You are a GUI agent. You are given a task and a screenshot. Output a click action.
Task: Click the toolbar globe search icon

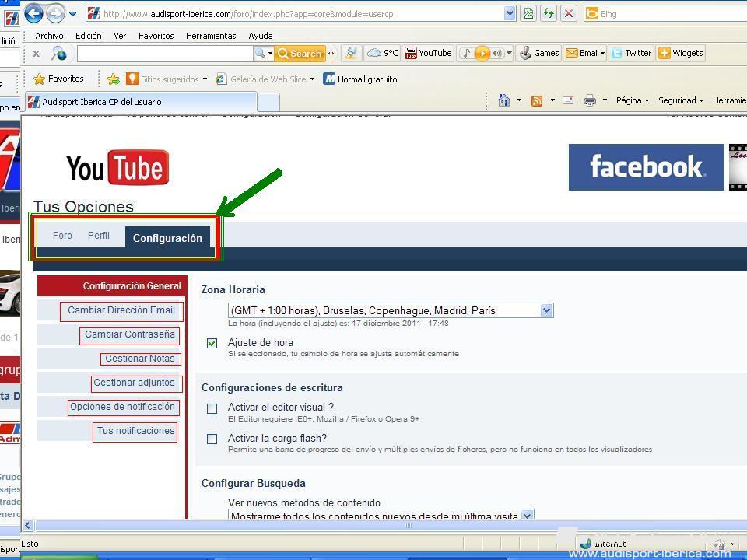click(59, 54)
